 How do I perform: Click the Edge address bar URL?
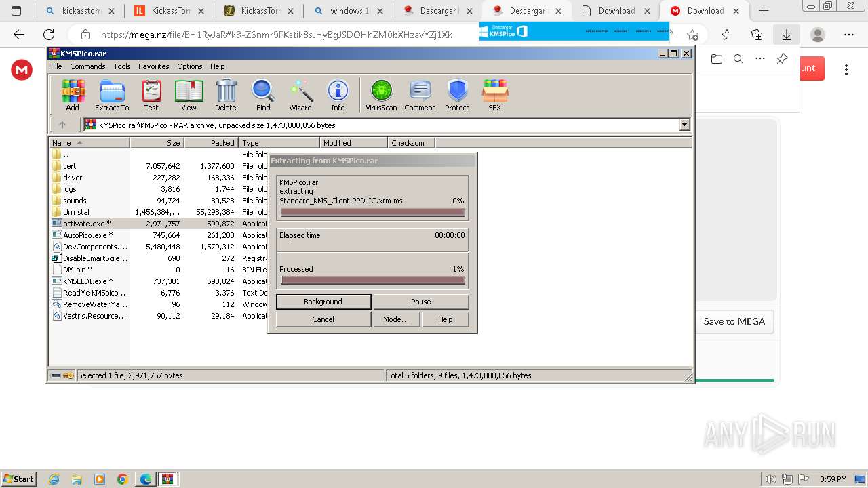pos(276,35)
